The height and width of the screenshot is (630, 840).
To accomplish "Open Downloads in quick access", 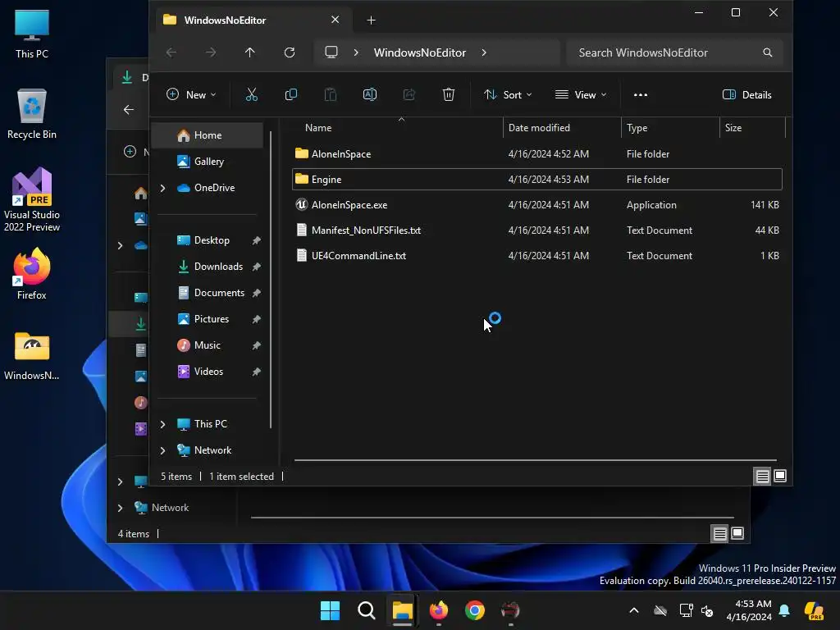I will (218, 267).
